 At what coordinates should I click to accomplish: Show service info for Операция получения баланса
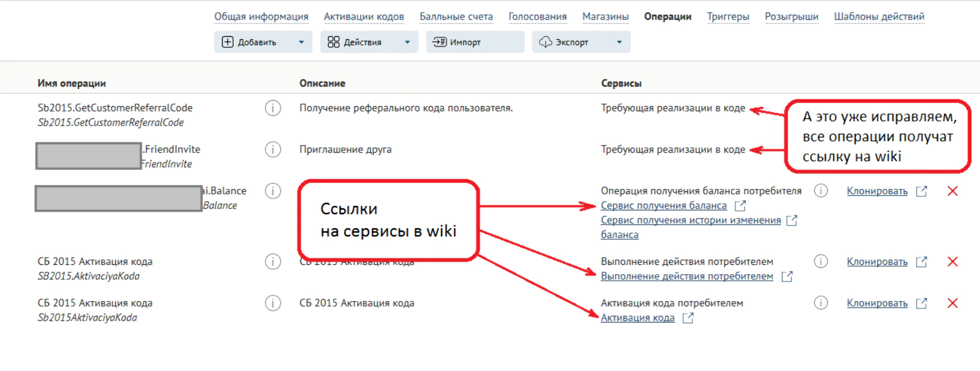(821, 191)
